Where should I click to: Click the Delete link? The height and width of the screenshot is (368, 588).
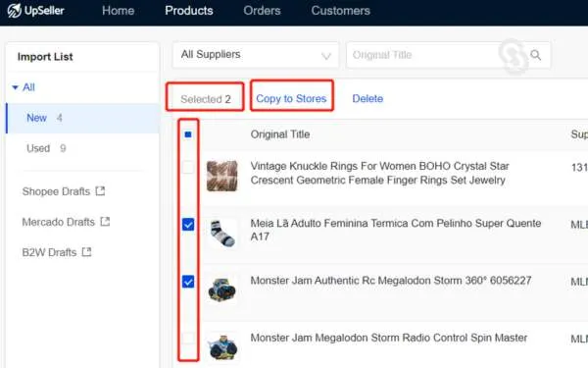pyautogui.click(x=367, y=99)
